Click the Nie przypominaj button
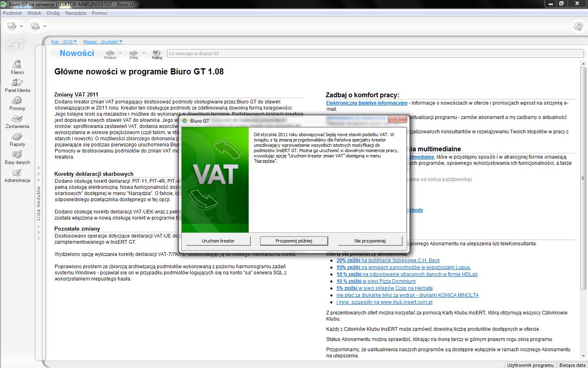The image size is (588, 368). pos(370,241)
